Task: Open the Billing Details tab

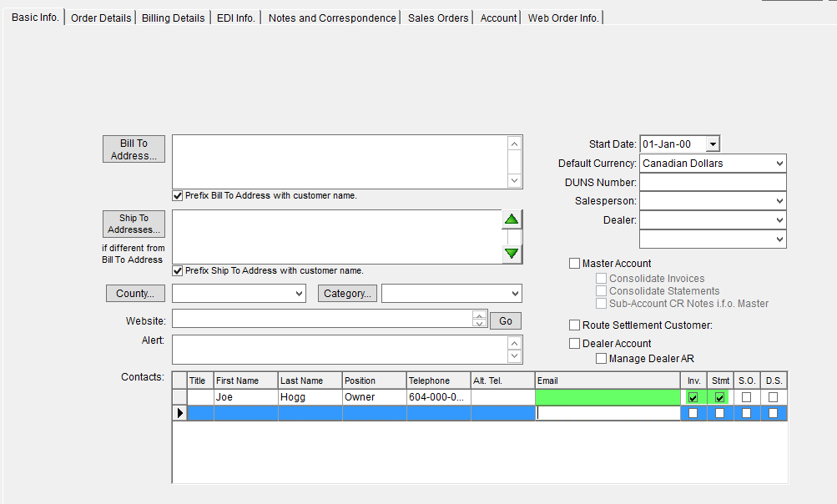Action: pos(173,18)
